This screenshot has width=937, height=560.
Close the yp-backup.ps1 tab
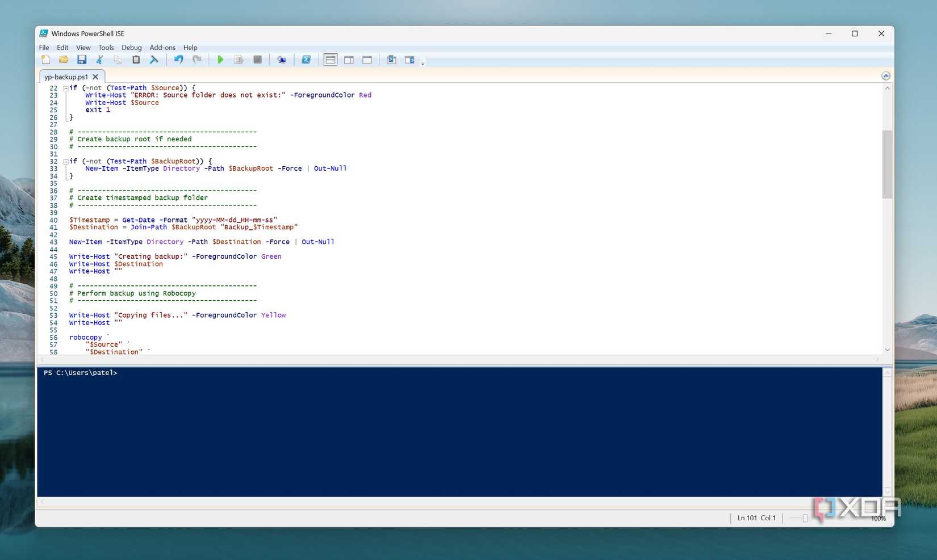click(95, 77)
